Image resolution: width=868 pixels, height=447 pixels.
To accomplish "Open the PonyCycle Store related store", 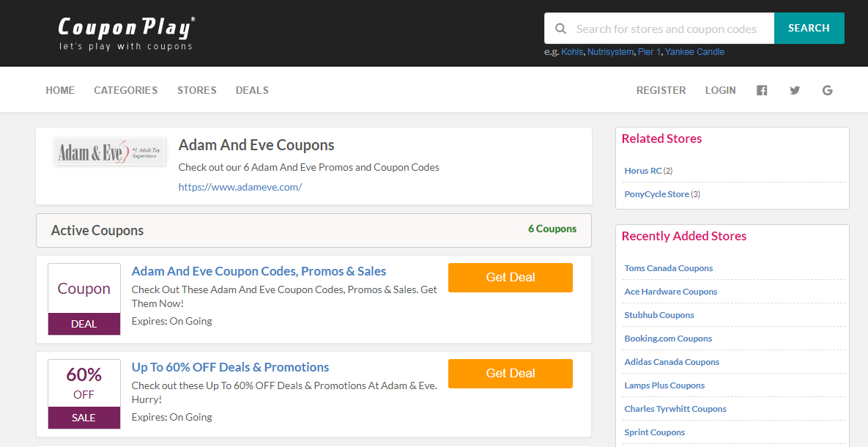I will click(x=656, y=194).
